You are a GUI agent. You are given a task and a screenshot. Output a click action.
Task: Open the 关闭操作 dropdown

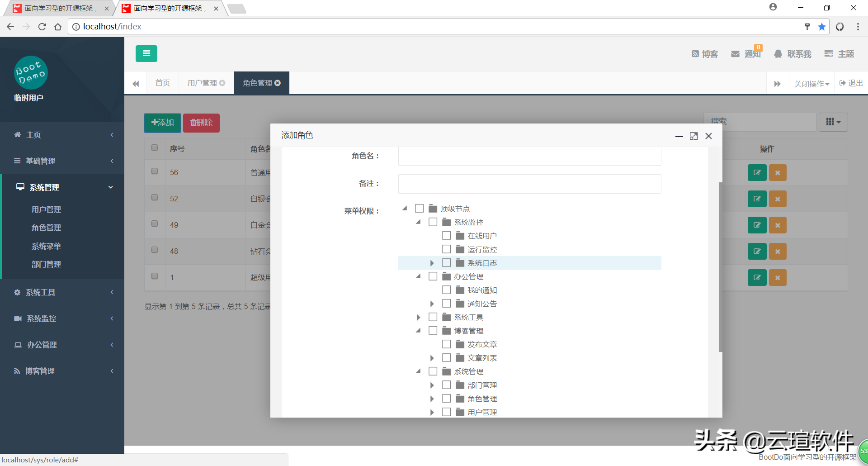[x=811, y=84]
